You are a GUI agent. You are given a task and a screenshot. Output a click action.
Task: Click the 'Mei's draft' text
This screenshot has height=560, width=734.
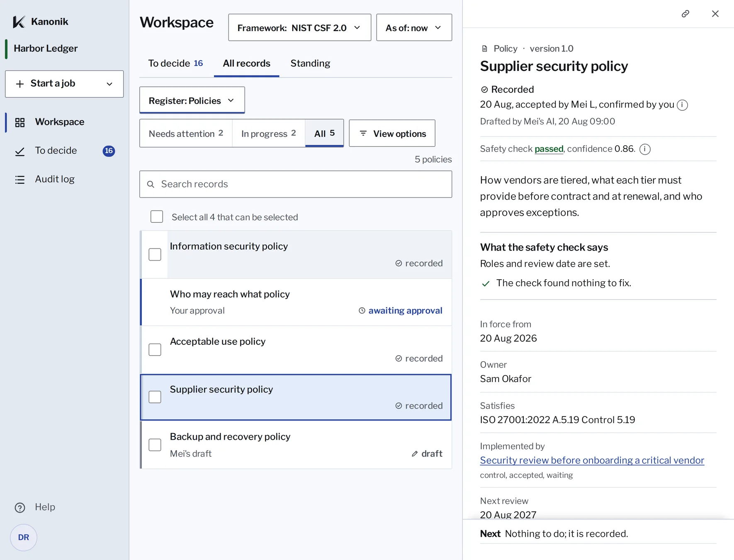(x=191, y=454)
